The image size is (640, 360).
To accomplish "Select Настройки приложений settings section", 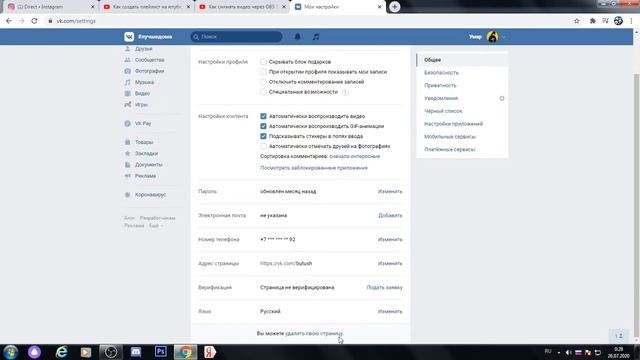I will [x=462, y=124].
